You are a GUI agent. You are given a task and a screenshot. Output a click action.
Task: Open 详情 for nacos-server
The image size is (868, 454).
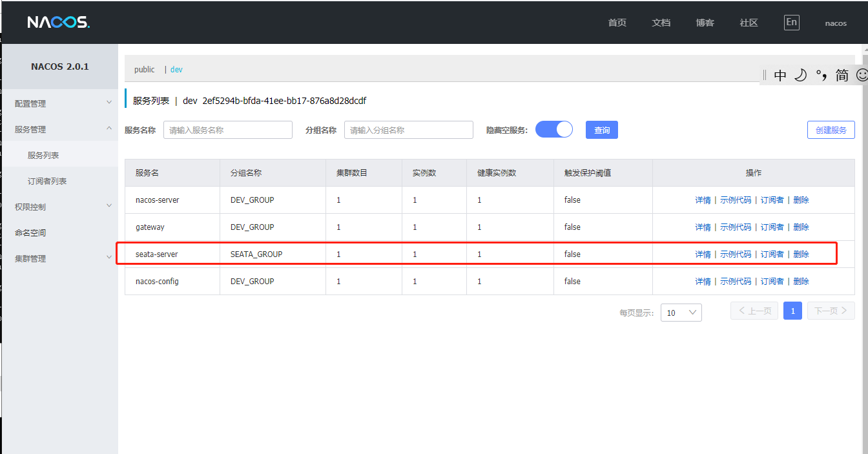(703, 200)
